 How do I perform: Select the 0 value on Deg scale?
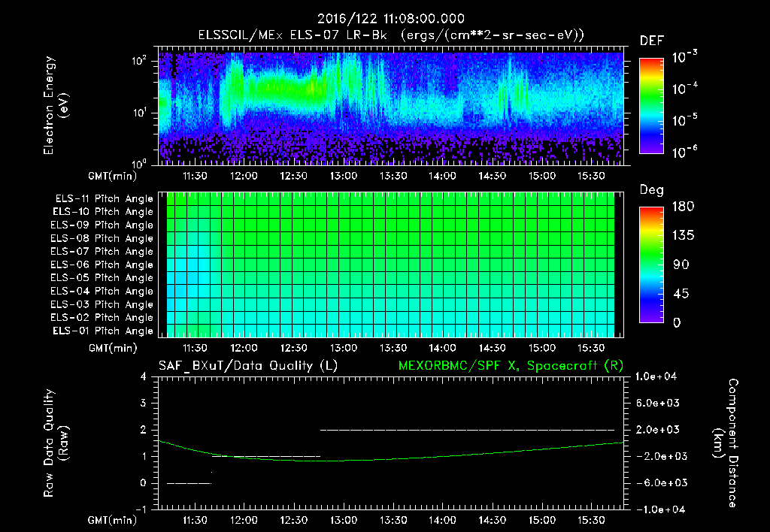(677, 322)
